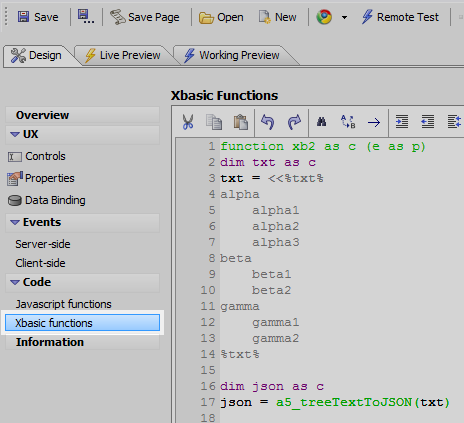Viewport: 464px width, 423px height.
Task: Click the Paste clipboard icon
Action: pos(241,122)
